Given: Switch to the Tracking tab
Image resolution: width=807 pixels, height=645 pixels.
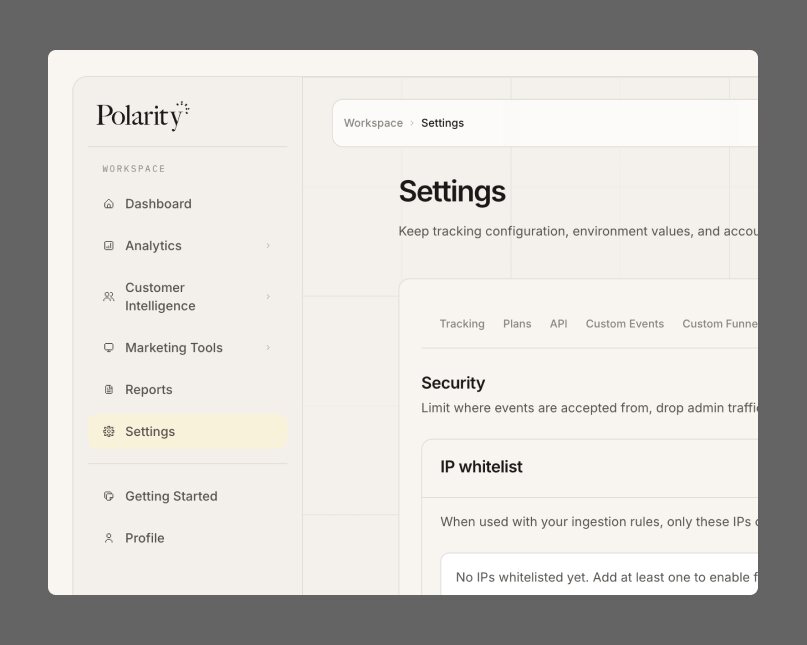Looking at the screenshot, I should 462,324.
